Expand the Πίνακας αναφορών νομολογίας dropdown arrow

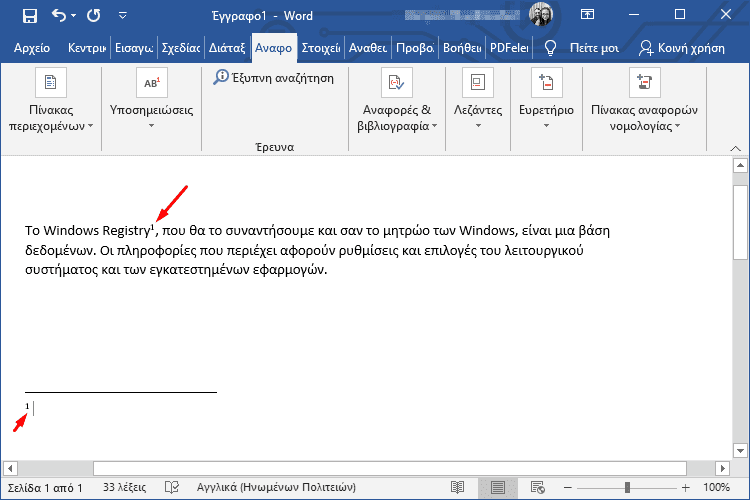coord(677,126)
